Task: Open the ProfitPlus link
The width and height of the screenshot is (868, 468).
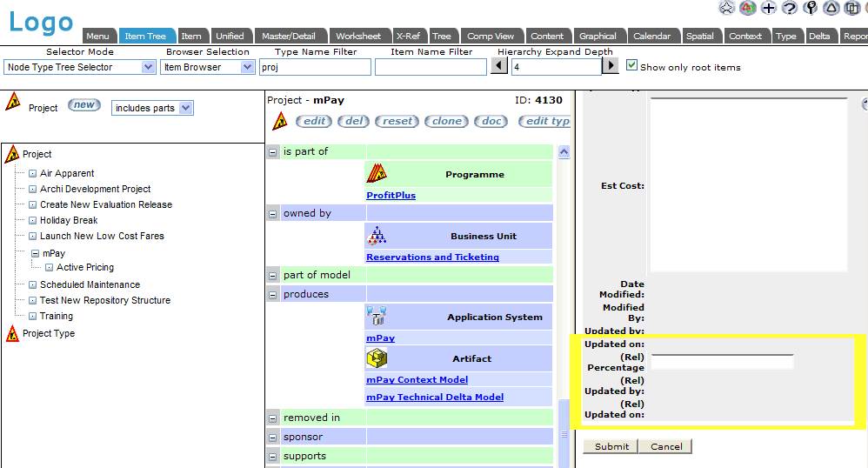Action: point(391,196)
